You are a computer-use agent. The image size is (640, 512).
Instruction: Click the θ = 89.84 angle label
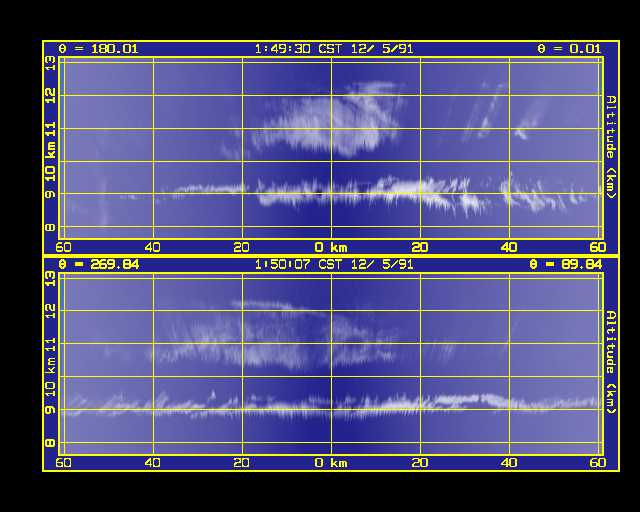(566, 264)
